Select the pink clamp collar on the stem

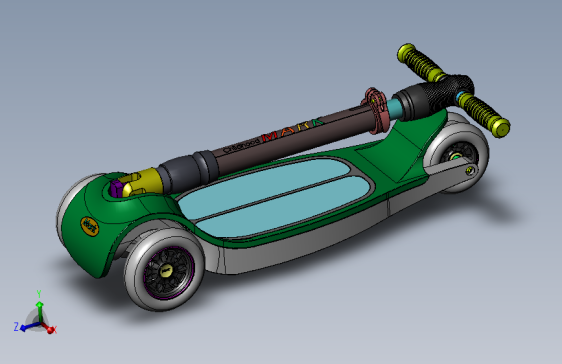click(x=376, y=110)
